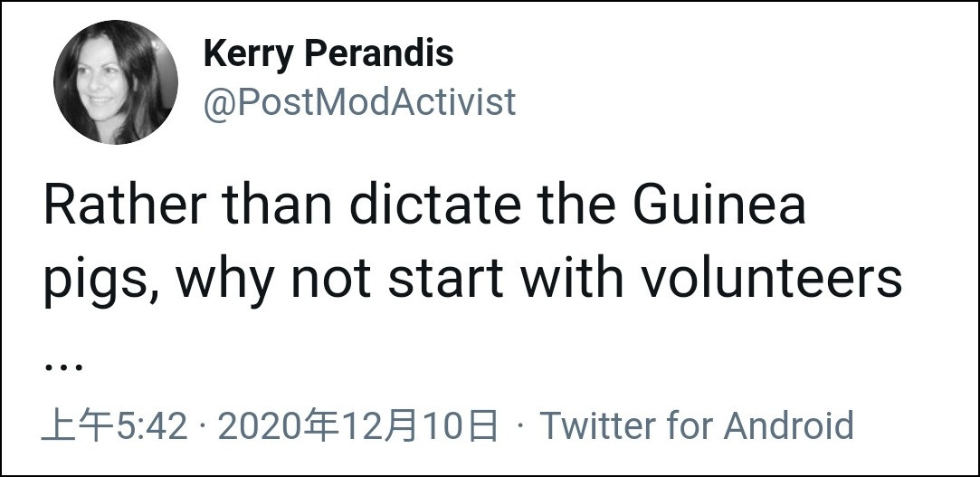980x477 pixels.
Task: Click the word "Android" in the source label
Action: [x=788, y=426]
